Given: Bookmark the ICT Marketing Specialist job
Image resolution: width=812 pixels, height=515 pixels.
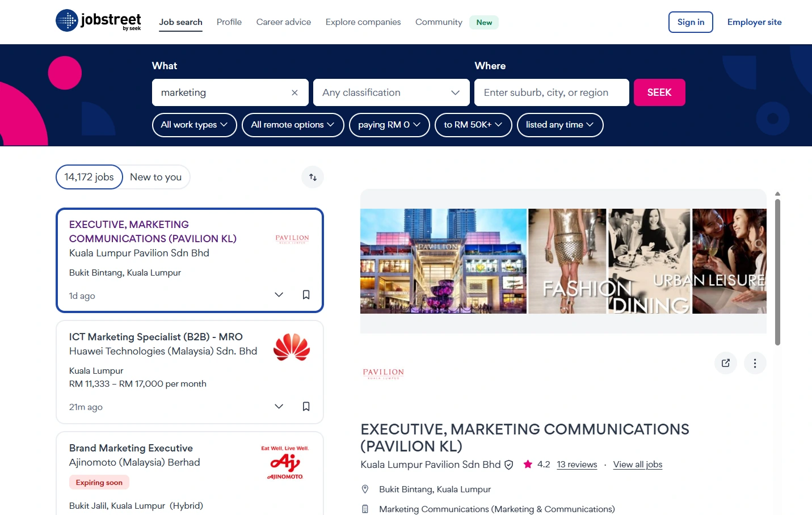Looking at the screenshot, I should 306,407.
